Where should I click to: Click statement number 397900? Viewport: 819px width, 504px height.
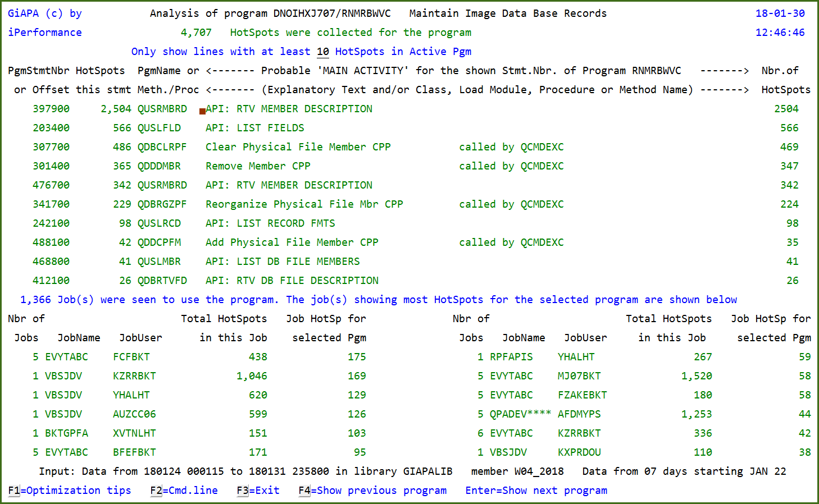51,108
